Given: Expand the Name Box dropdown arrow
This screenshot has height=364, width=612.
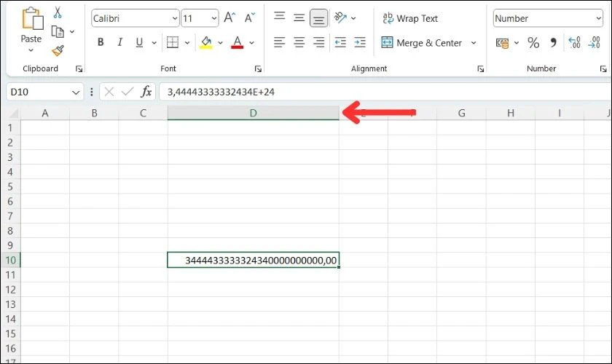Looking at the screenshot, I should [x=76, y=92].
